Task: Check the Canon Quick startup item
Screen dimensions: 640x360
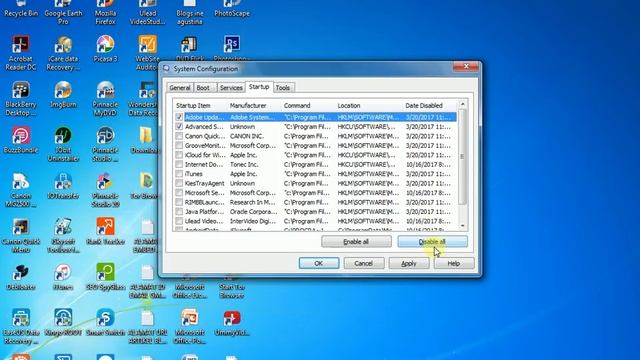Action: pyautogui.click(x=179, y=136)
